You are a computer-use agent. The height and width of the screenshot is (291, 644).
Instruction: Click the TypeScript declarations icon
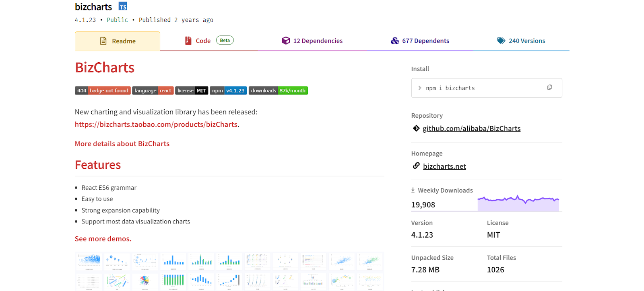click(x=123, y=6)
